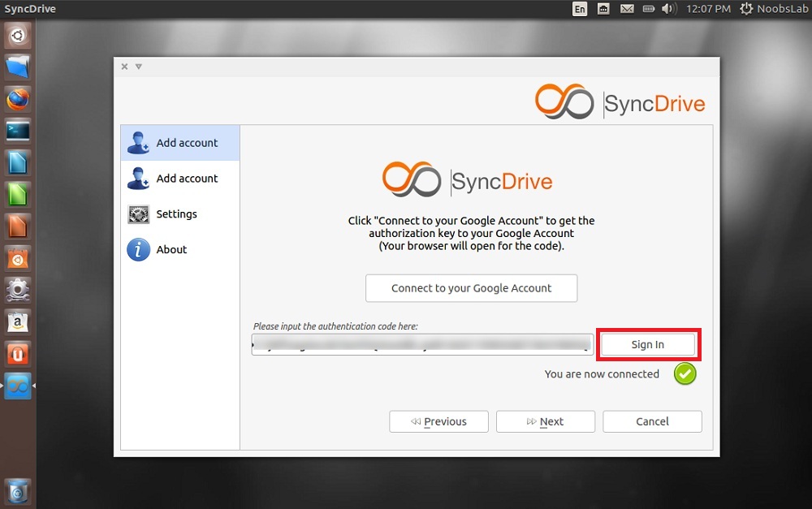The height and width of the screenshot is (509, 812).
Task: Open the En keyboard layout indicator
Action: (580, 9)
